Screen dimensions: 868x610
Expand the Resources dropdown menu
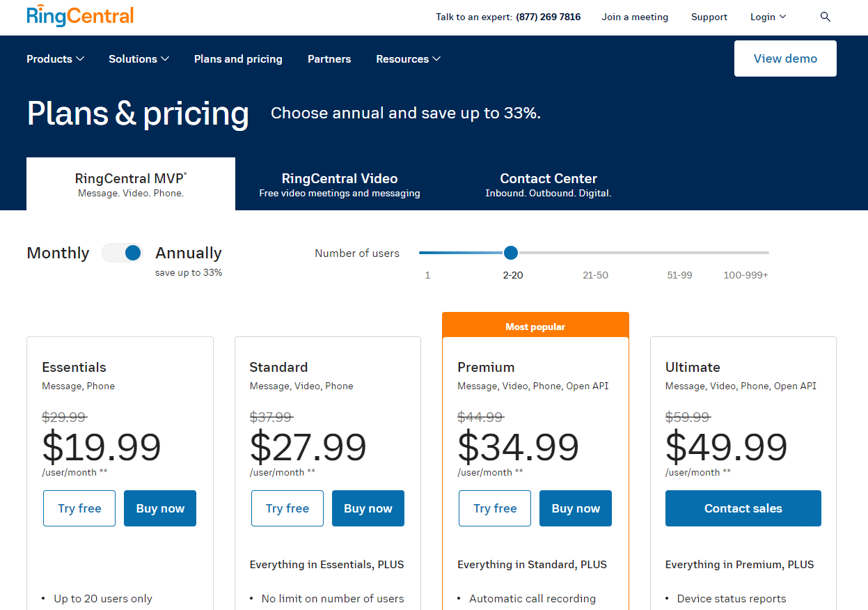click(x=408, y=59)
